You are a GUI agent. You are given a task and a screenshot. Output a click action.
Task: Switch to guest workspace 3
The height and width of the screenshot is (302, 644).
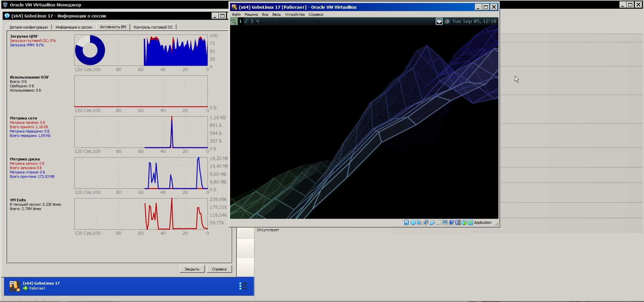[x=252, y=21]
